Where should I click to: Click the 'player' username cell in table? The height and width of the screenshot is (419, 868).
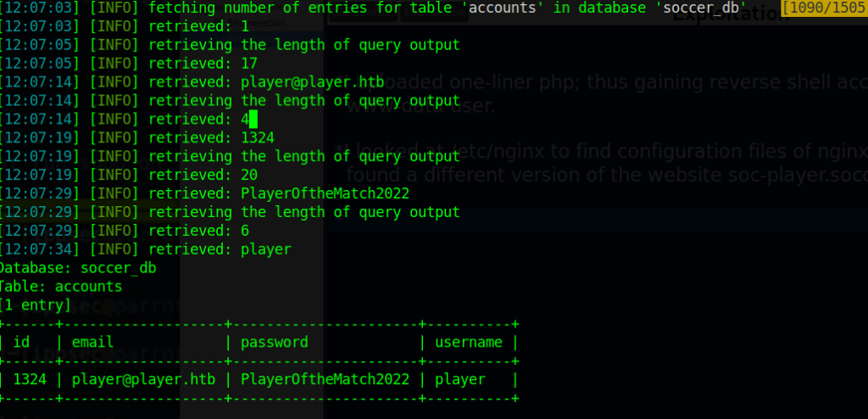(x=460, y=379)
